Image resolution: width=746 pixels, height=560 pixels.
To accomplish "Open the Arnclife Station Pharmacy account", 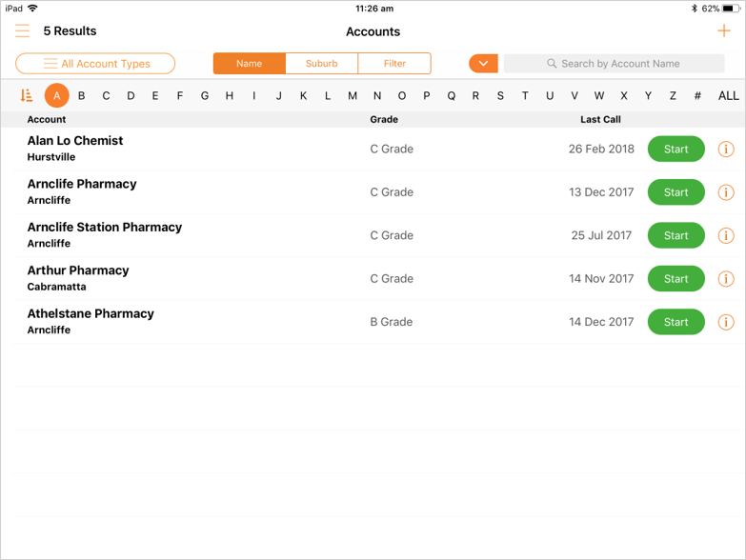I will point(105,228).
